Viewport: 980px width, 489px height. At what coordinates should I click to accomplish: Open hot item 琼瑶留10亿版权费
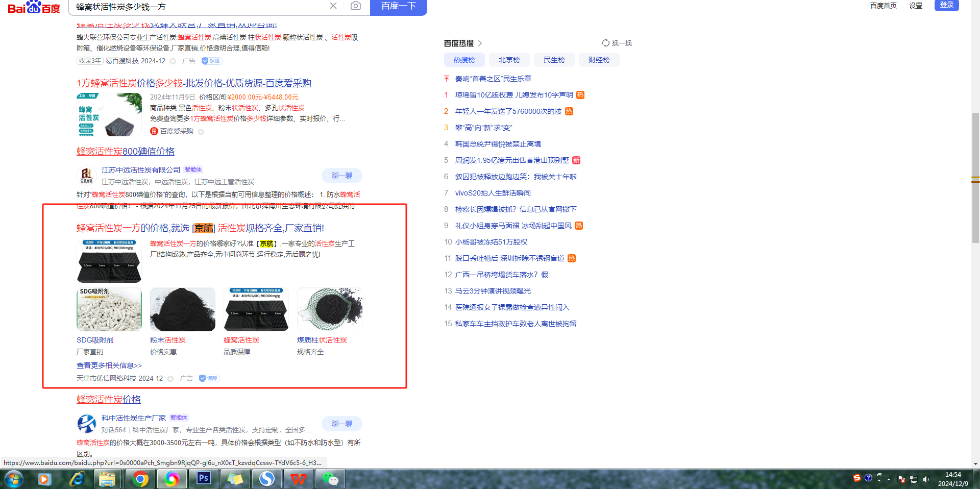point(514,95)
